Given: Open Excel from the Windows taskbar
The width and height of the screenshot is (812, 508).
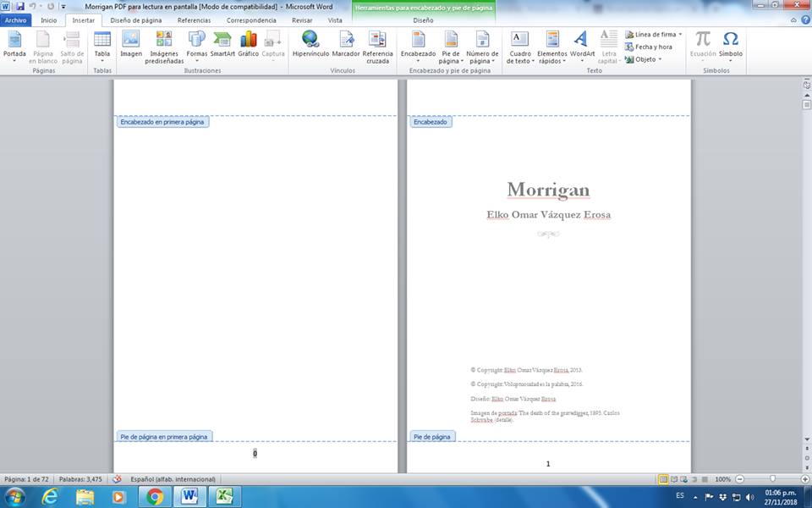Looking at the screenshot, I should (225, 496).
